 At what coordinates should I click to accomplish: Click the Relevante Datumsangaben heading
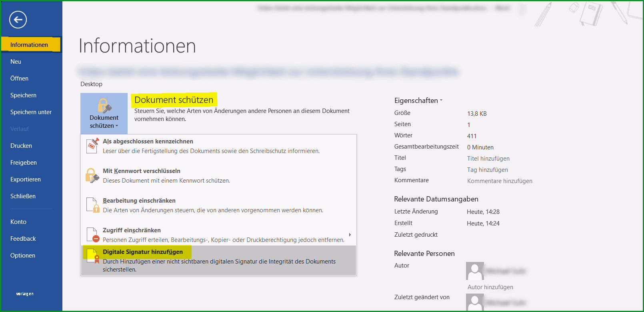tap(436, 199)
